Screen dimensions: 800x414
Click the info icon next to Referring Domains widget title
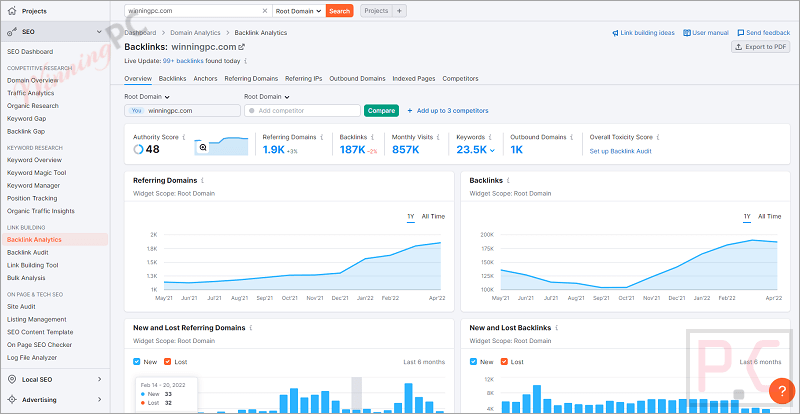[x=203, y=181]
